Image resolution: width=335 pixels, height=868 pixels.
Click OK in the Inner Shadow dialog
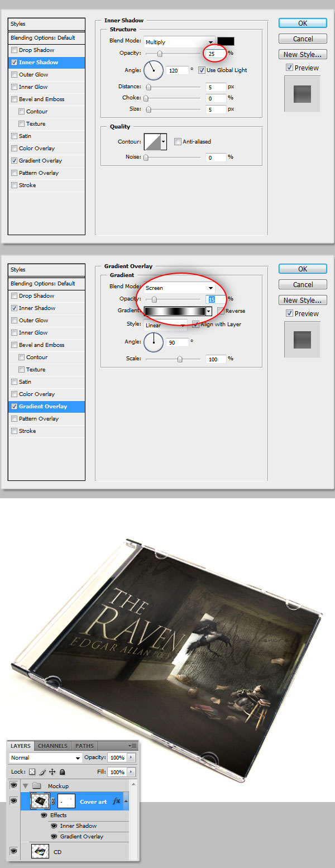point(303,23)
